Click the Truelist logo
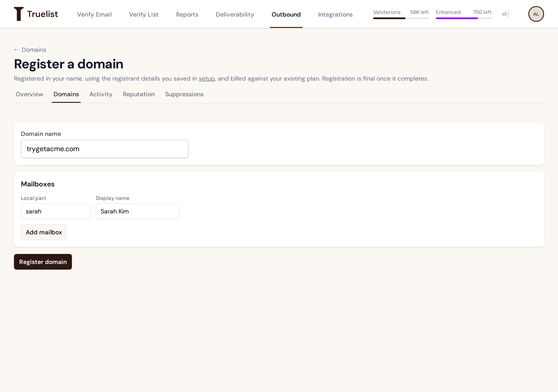The width and height of the screenshot is (558, 392). pos(36,14)
